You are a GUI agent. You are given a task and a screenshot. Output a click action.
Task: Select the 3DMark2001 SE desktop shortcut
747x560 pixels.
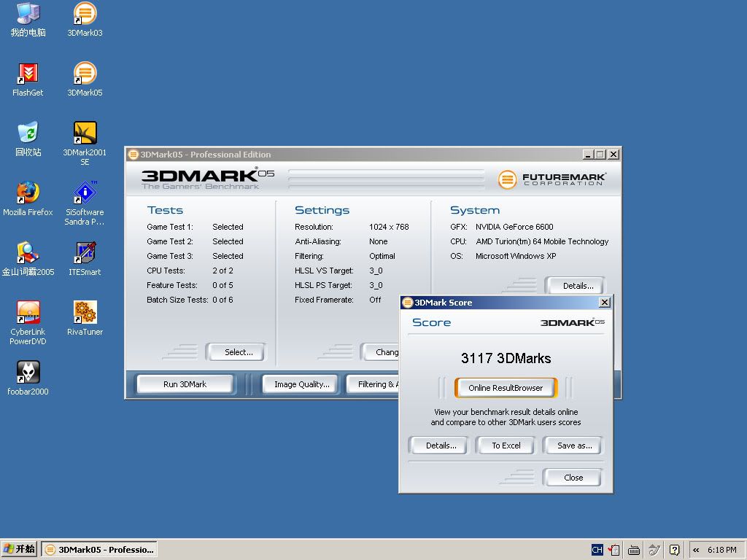(x=85, y=143)
